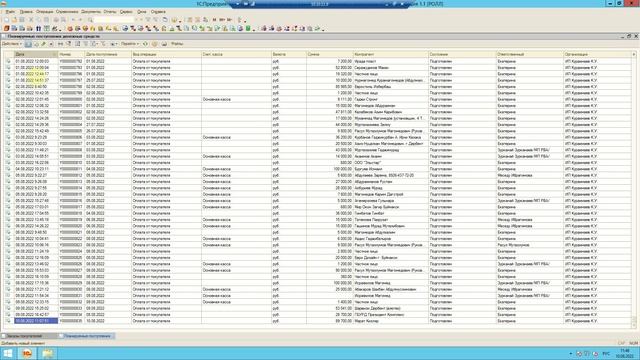Select date cell 02.08.2022 14:24:26
This screenshot has height=360, width=640.
click(x=36, y=118)
